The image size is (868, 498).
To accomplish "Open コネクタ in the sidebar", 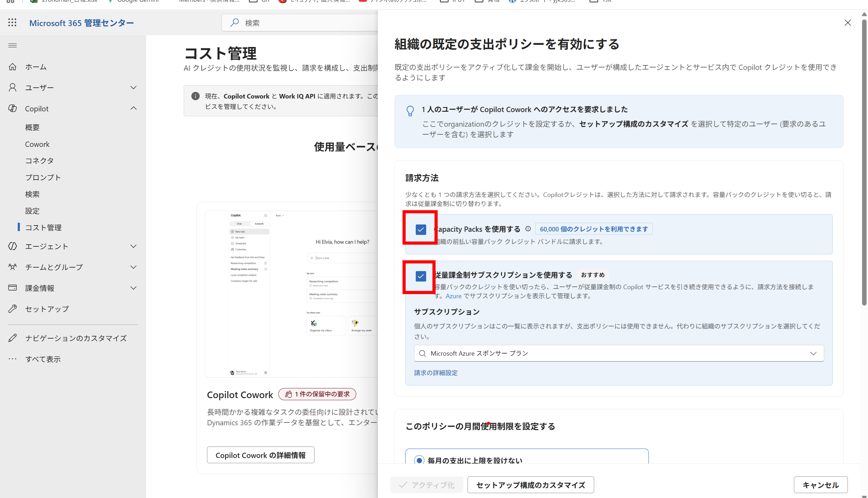I will 39,160.
